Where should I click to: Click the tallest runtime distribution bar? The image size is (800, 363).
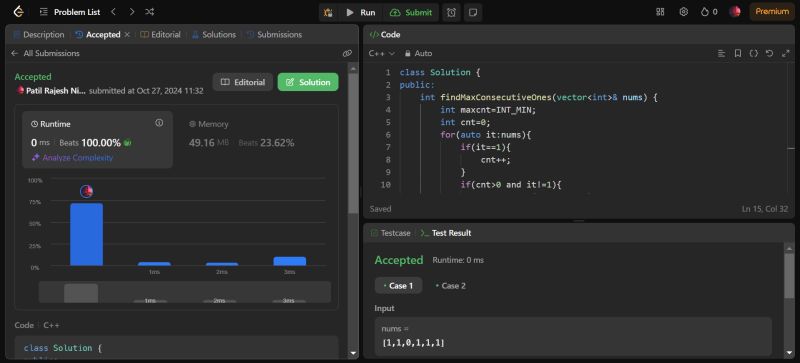(86, 234)
